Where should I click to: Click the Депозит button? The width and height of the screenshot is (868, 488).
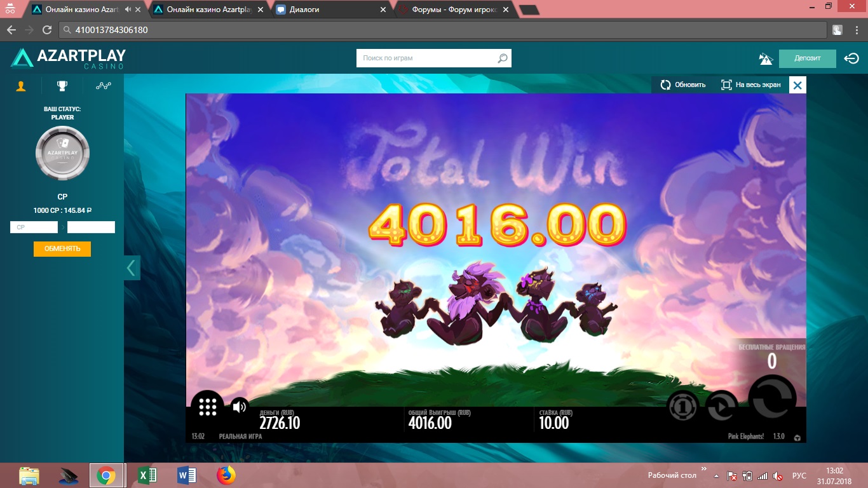click(x=807, y=58)
